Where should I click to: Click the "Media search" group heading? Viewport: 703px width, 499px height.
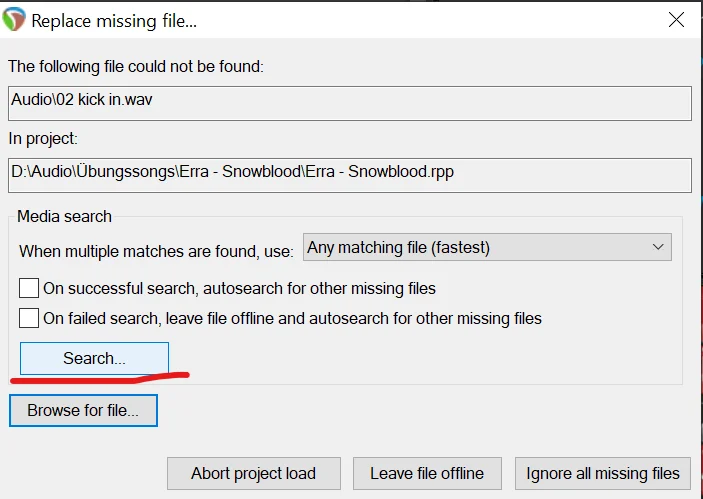pyautogui.click(x=65, y=216)
